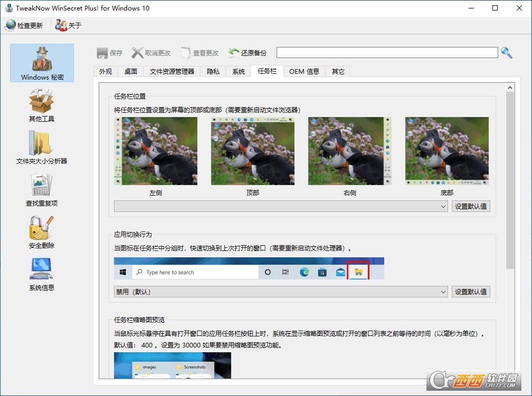Click the 保存 save disk icon

(x=102, y=53)
